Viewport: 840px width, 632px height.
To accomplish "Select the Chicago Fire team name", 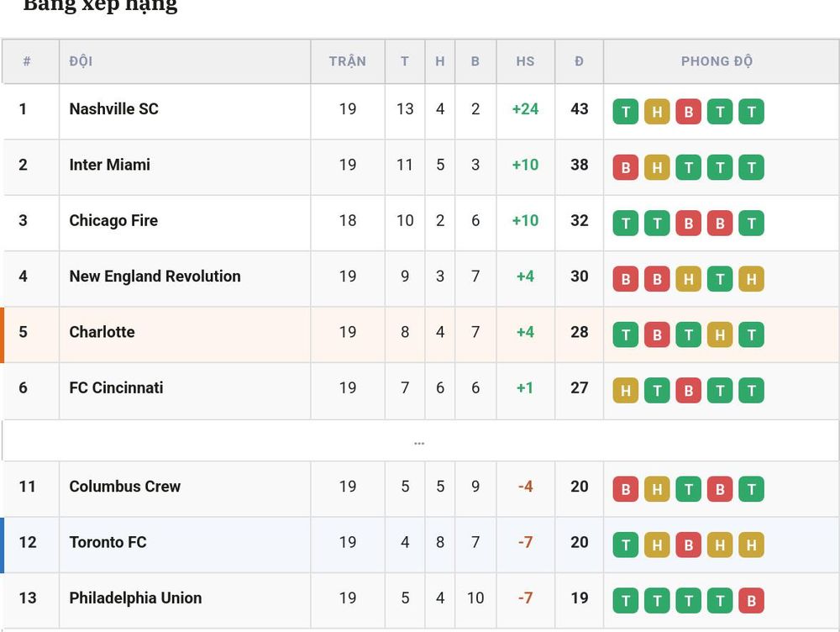I will point(113,220).
